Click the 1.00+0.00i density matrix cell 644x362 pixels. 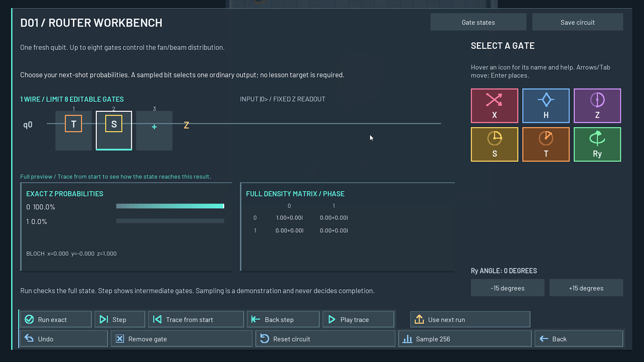(289, 218)
